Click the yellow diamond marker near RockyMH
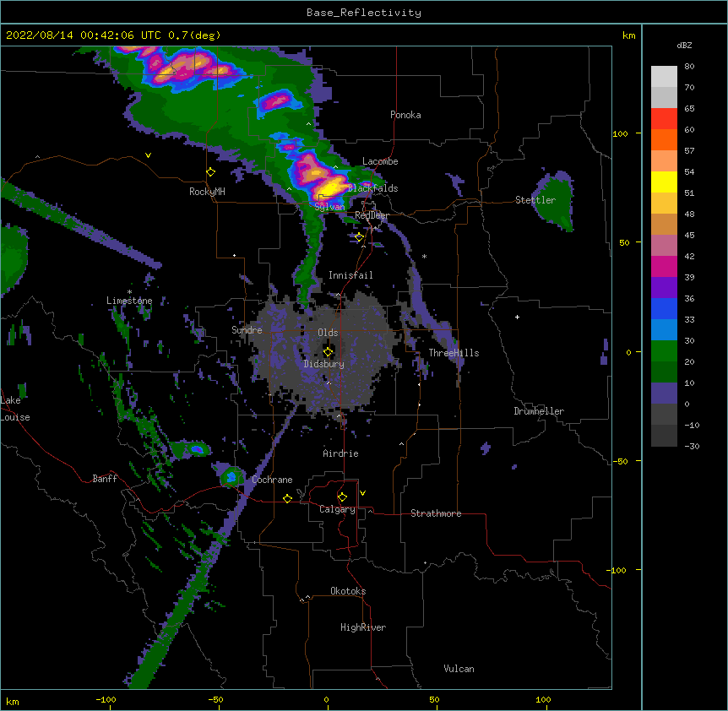 click(x=211, y=172)
